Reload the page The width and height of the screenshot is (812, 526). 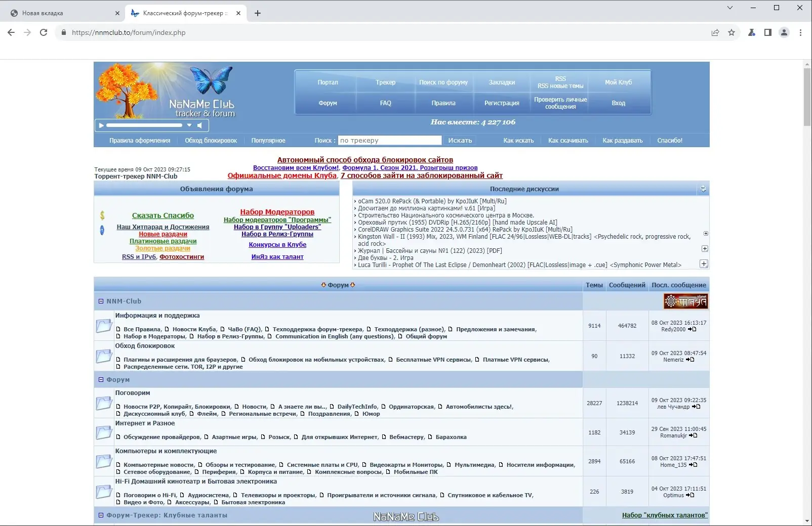click(x=44, y=32)
